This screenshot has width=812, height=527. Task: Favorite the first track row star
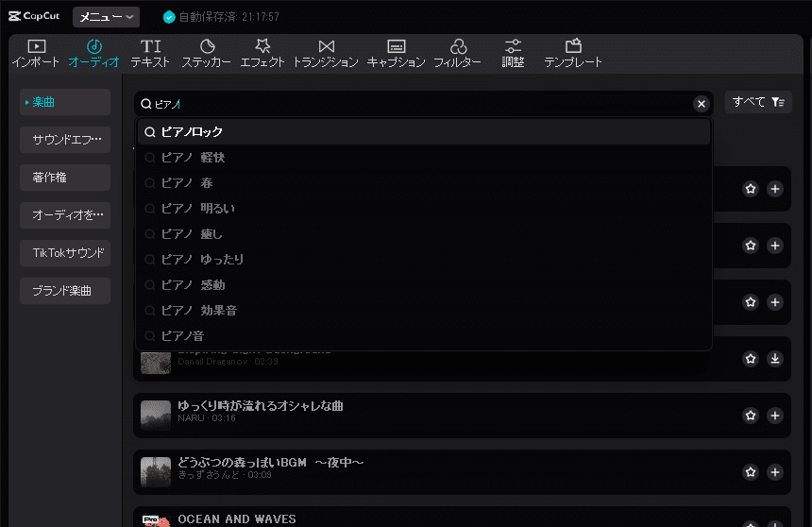pyautogui.click(x=751, y=189)
